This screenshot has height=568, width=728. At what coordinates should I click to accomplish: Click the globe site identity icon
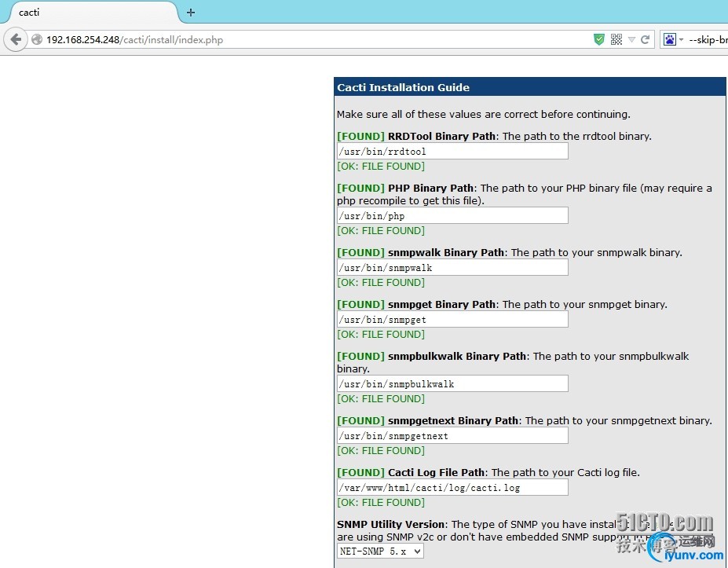point(37,40)
